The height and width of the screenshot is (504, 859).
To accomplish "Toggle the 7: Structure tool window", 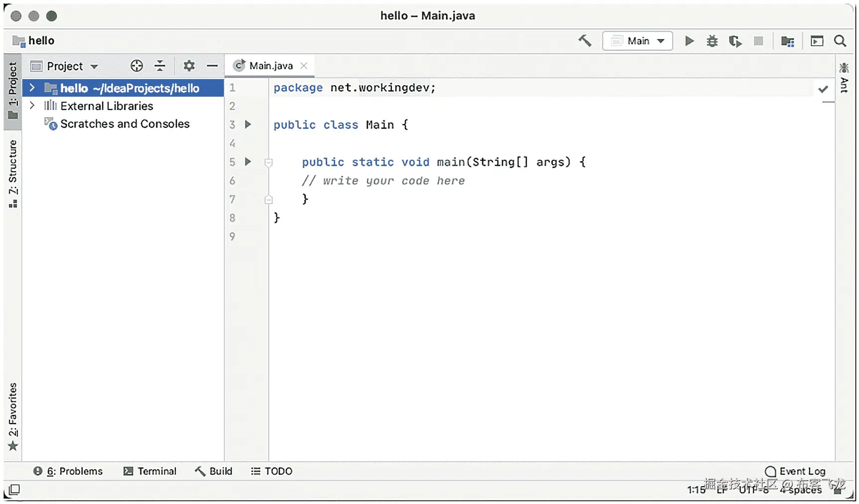I will [x=13, y=174].
